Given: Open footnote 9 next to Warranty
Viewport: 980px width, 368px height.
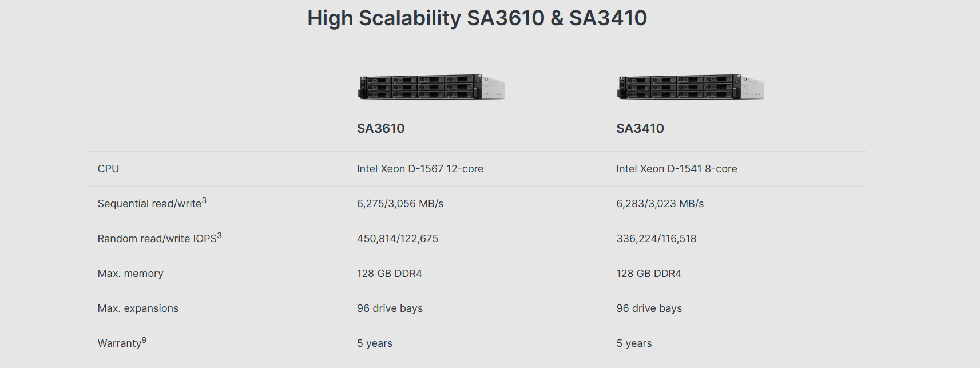Looking at the screenshot, I should [144, 340].
